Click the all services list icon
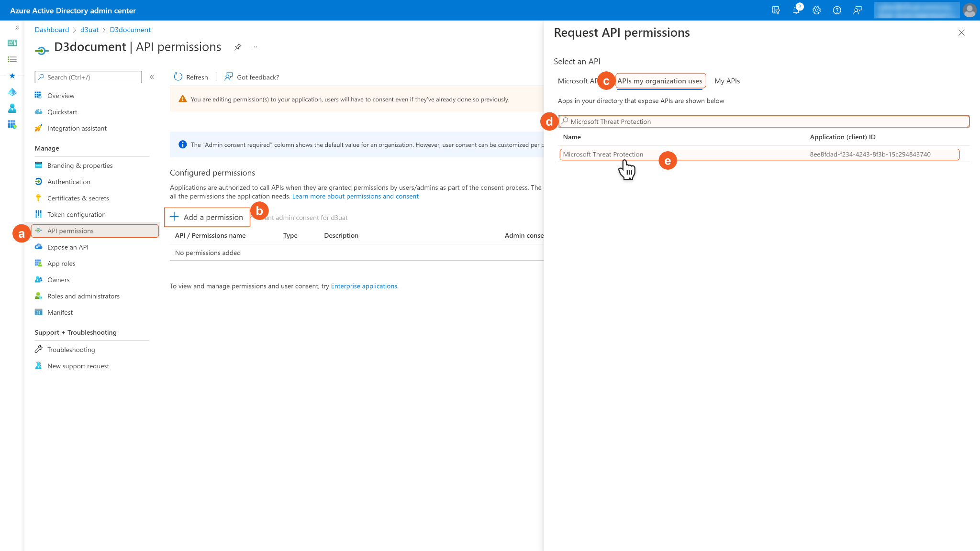The height and width of the screenshot is (551, 980). (12, 59)
